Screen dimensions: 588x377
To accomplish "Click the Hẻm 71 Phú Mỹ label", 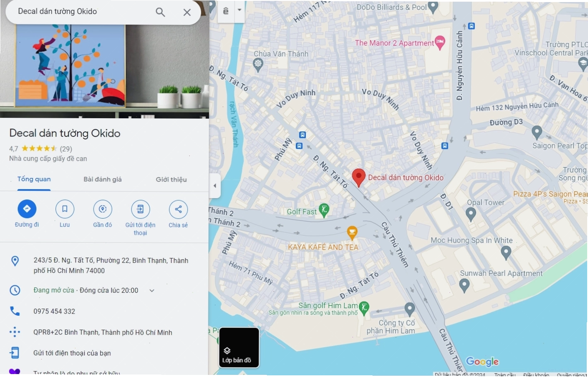I will (251, 272).
